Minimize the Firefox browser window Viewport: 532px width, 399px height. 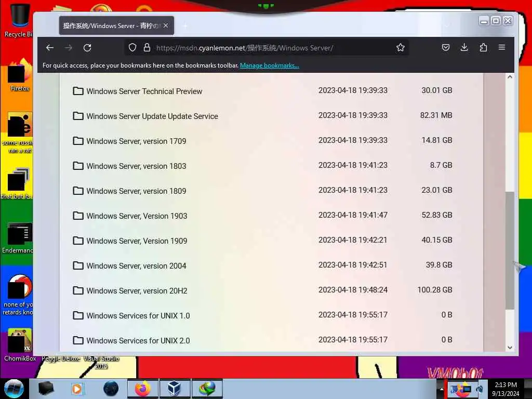[x=484, y=21]
